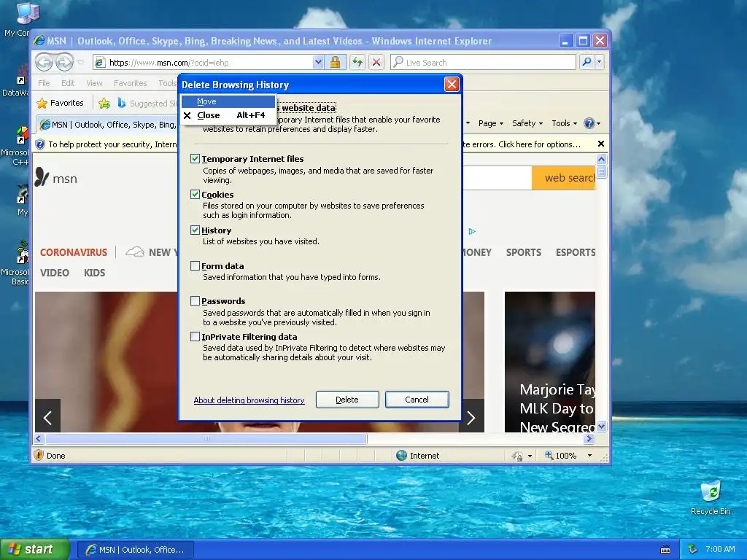Close the information bar with X

pos(601,144)
